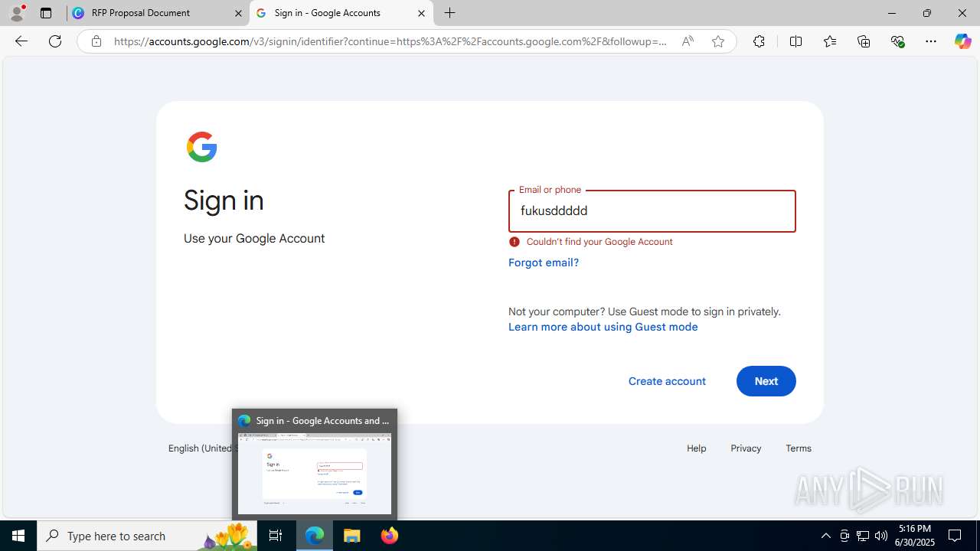The image size is (980, 551).
Task: Open the Copilot sidebar icon
Action: click(x=962, y=41)
